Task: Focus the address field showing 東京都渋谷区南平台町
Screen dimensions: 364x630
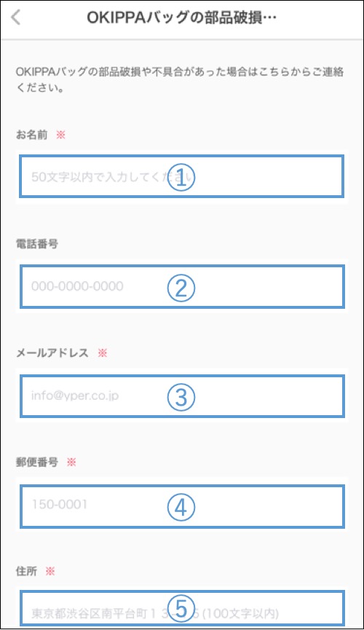Action: coord(182,608)
